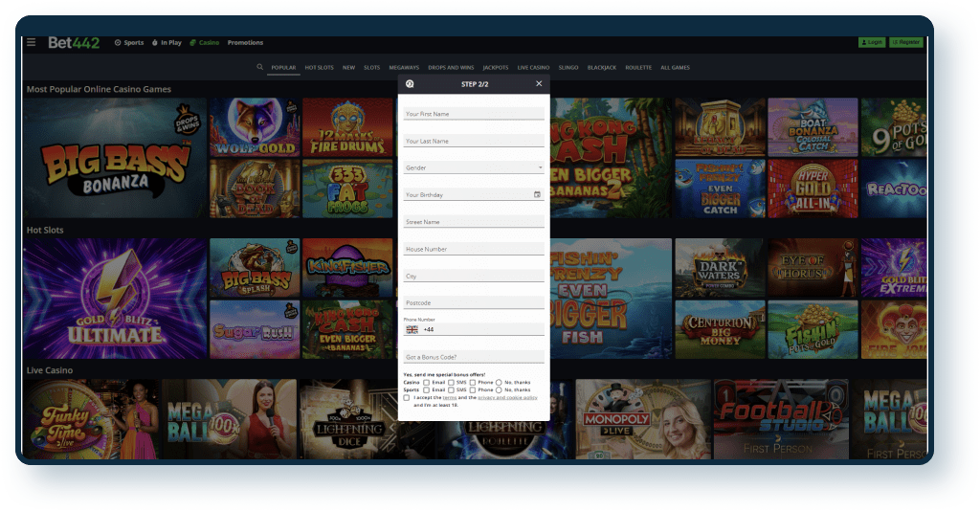
Task: Open the Blackjack tab
Action: (602, 68)
